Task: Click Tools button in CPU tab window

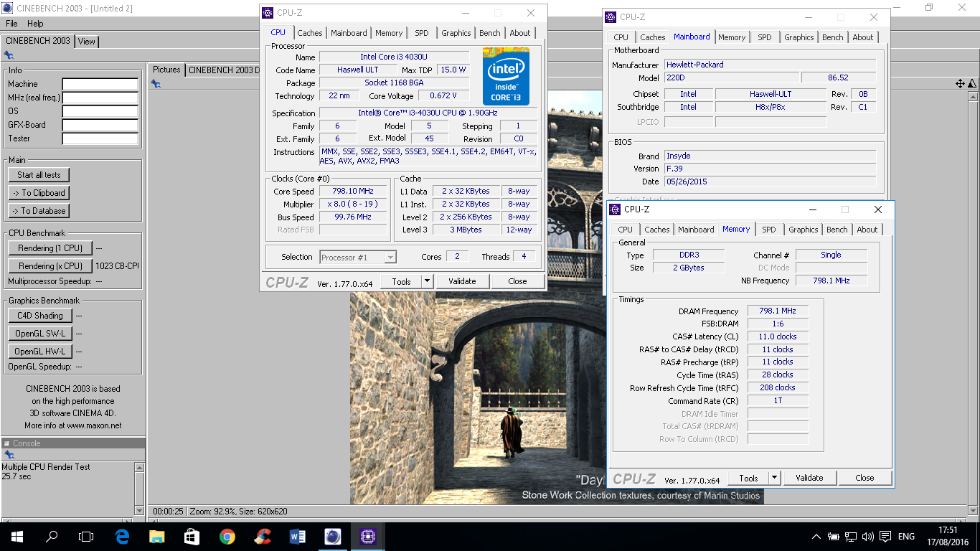Action: click(x=401, y=281)
